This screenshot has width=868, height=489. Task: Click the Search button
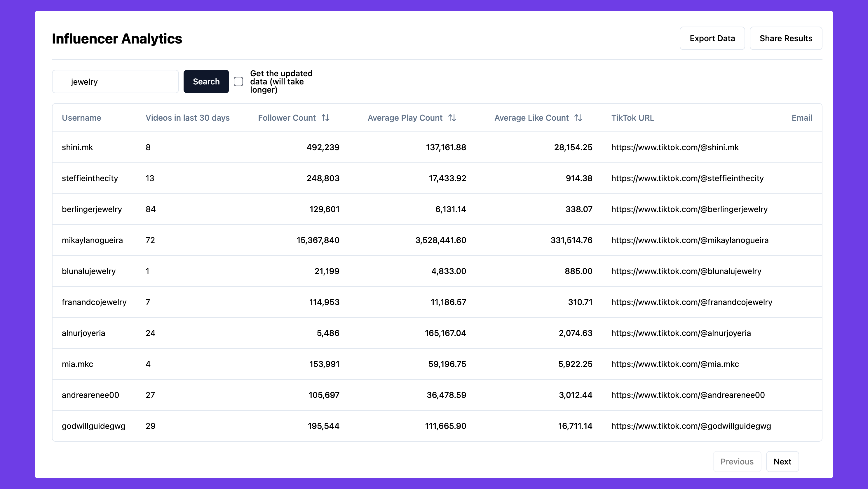coord(206,81)
